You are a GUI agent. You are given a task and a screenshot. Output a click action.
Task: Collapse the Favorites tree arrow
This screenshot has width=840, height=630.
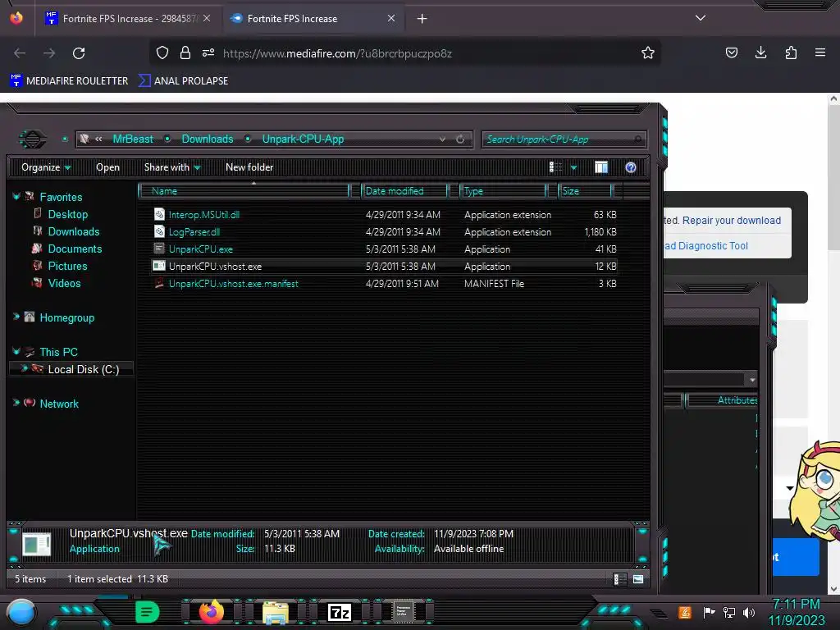(x=16, y=197)
